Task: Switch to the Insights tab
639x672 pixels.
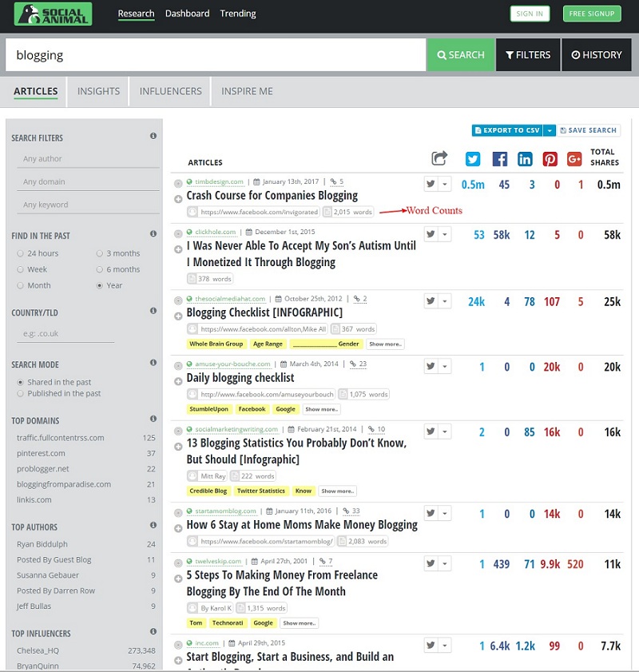Action: [x=98, y=91]
